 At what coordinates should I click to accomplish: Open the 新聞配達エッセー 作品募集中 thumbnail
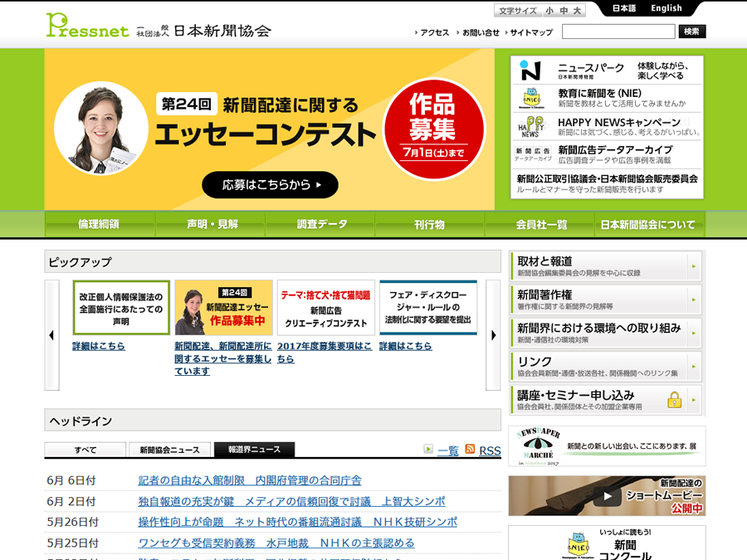pos(224,308)
